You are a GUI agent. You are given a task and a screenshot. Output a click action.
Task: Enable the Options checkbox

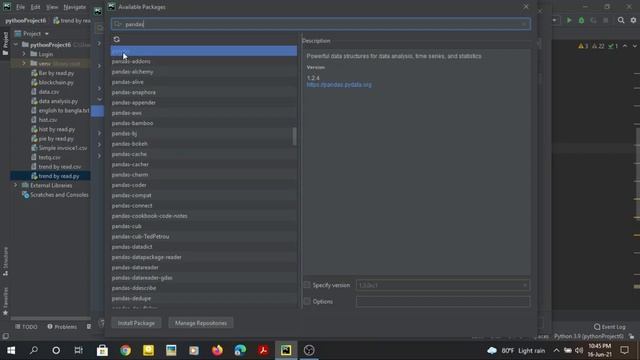[307, 301]
